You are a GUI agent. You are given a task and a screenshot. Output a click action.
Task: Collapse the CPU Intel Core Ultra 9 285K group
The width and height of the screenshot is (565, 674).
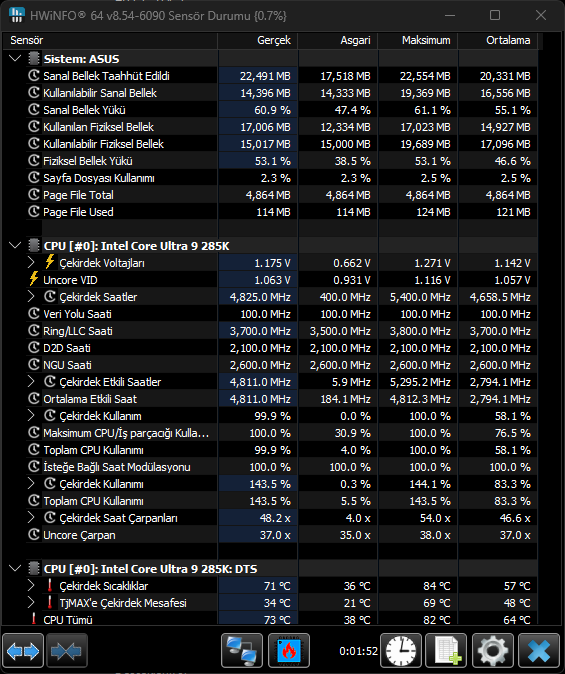[15, 246]
